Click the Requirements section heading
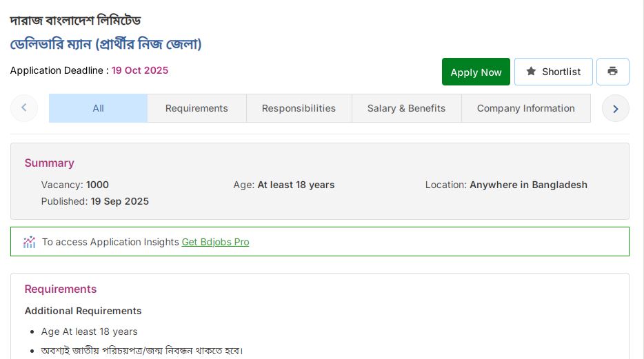This screenshot has height=359, width=644. (x=61, y=289)
